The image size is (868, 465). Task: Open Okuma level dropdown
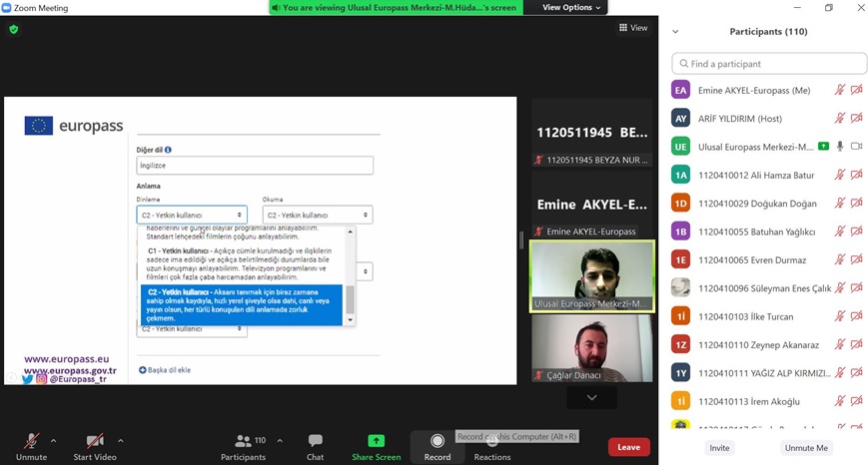(318, 216)
